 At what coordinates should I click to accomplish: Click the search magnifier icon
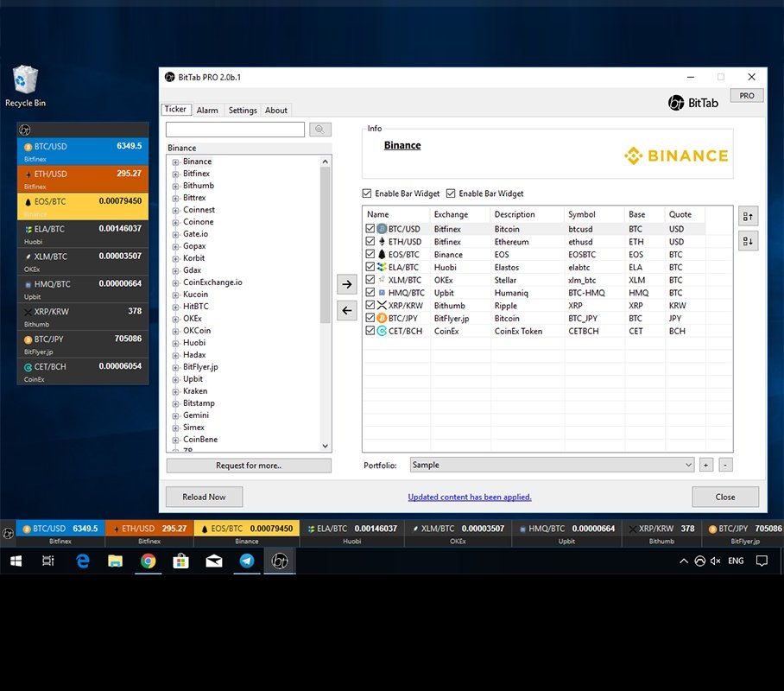point(319,129)
